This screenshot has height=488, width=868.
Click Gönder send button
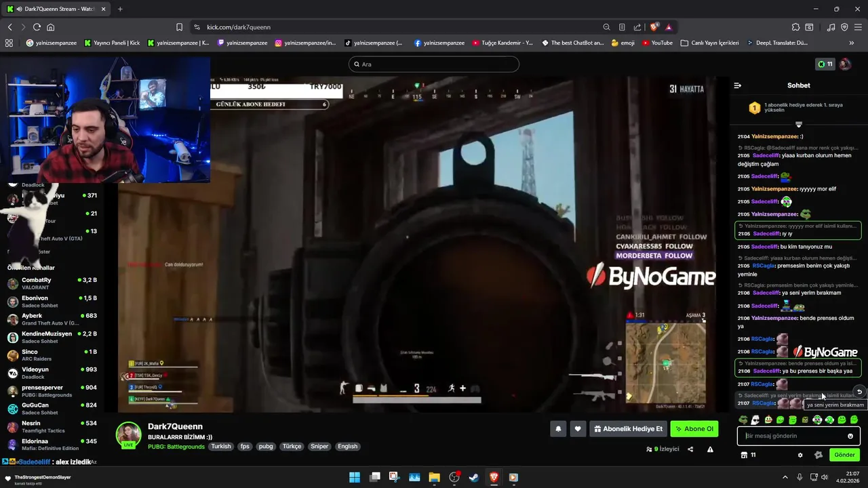(x=844, y=455)
